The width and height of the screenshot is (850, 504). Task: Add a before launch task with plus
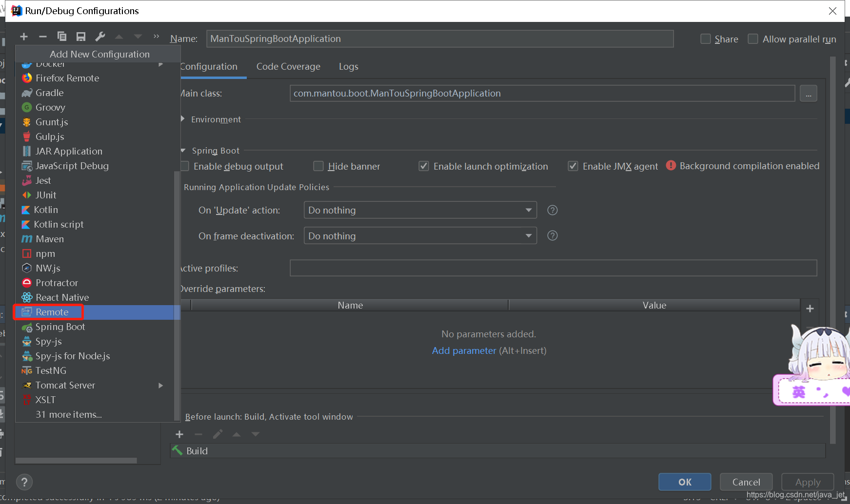click(179, 434)
